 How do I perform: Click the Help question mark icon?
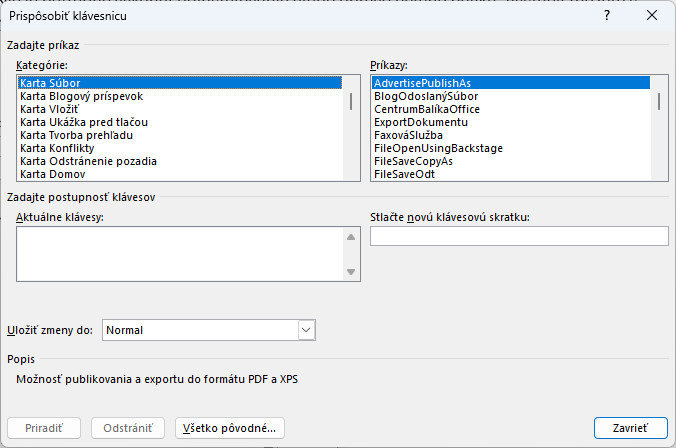point(606,16)
